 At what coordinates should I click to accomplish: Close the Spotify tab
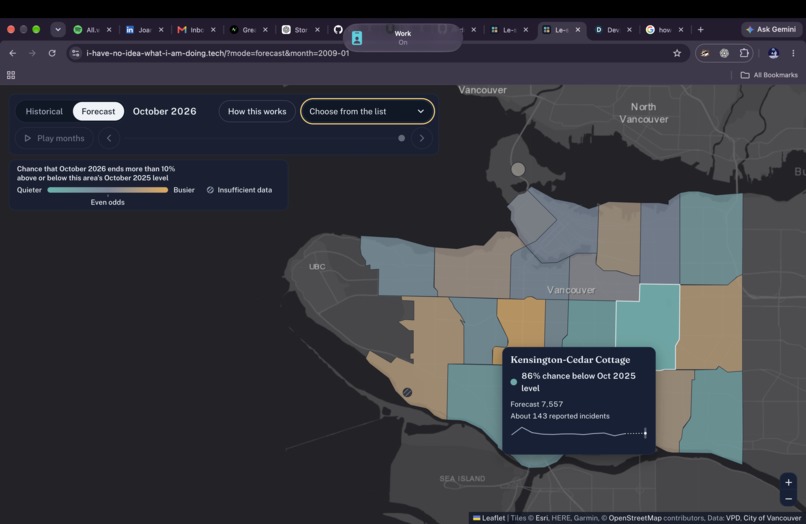[109, 30]
